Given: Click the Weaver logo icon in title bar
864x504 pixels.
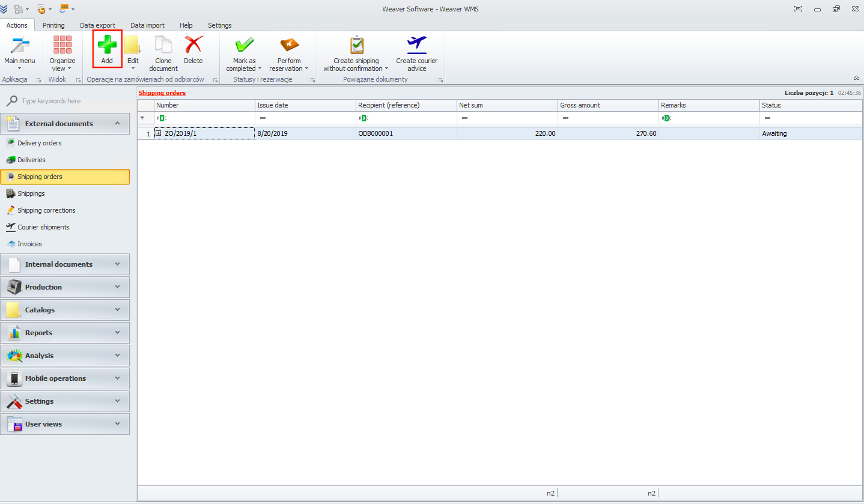Looking at the screenshot, I should [x=4, y=9].
